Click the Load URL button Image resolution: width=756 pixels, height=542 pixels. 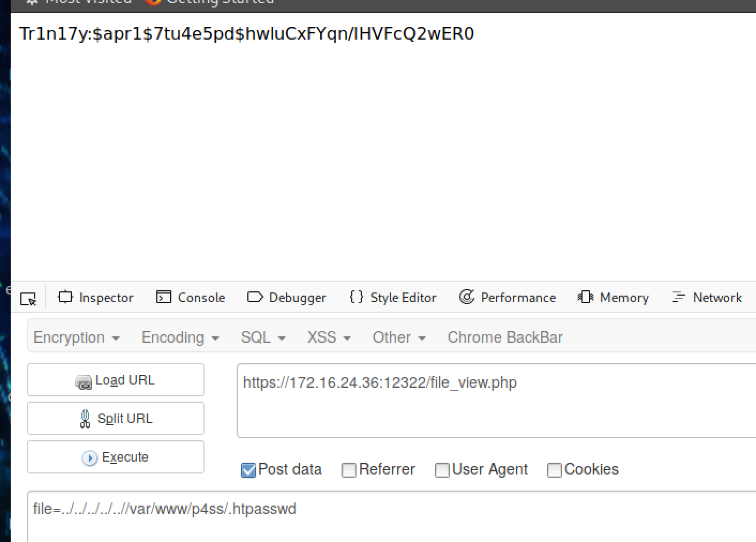pos(116,380)
